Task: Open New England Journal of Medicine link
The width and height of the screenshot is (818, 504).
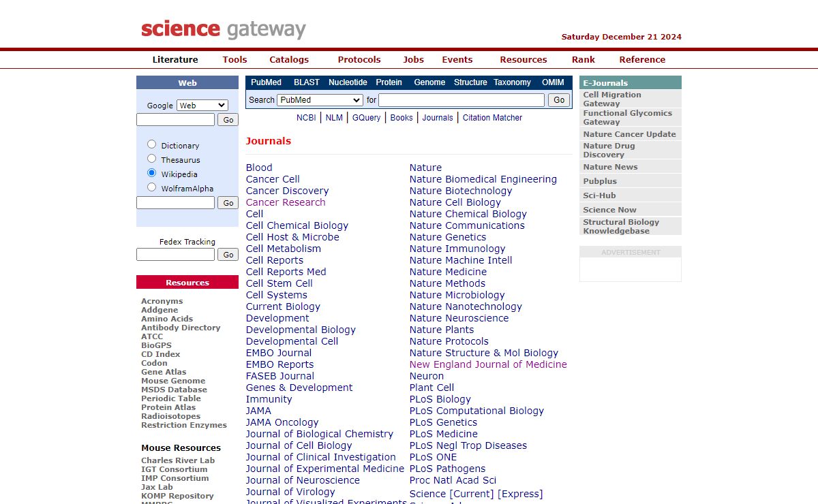Action: coord(488,364)
